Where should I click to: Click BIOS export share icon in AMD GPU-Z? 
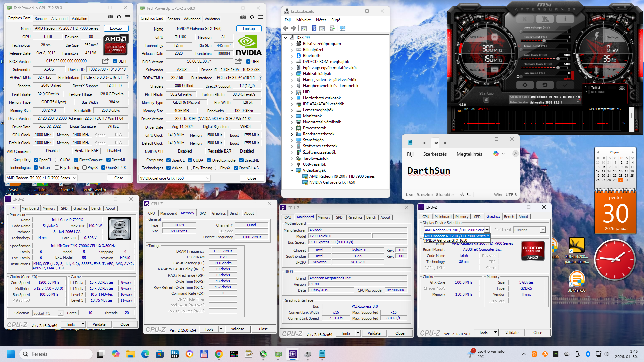point(105,61)
